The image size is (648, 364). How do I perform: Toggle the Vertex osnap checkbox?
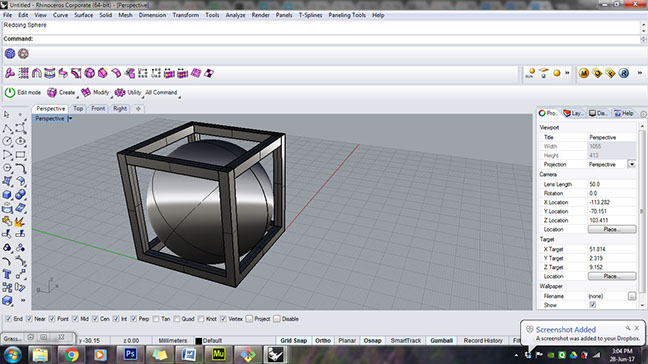[x=223, y=319]
